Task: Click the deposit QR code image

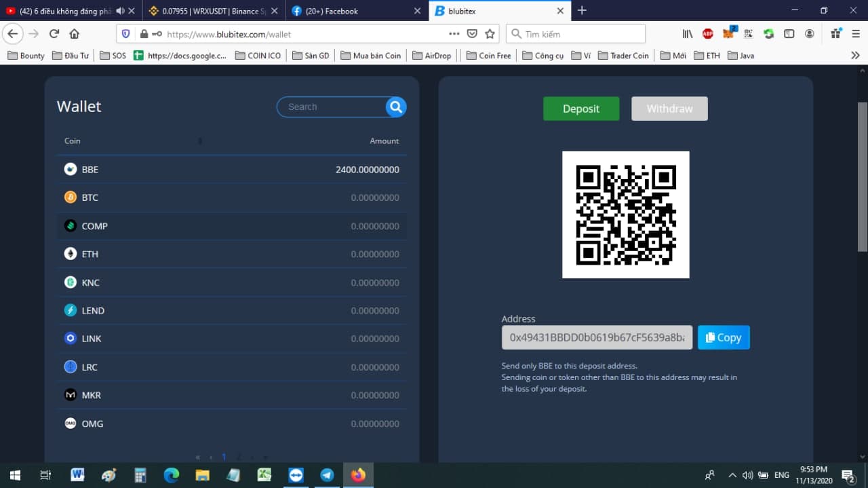Action: click(626, 214)
